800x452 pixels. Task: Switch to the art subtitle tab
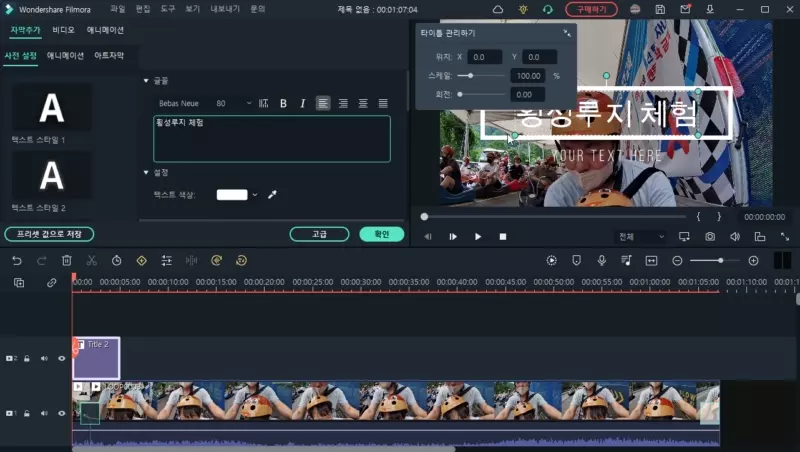(109, 55)
